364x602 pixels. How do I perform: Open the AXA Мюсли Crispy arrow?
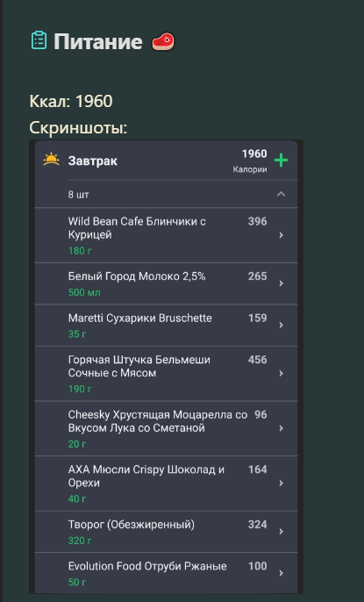point(282,483)
